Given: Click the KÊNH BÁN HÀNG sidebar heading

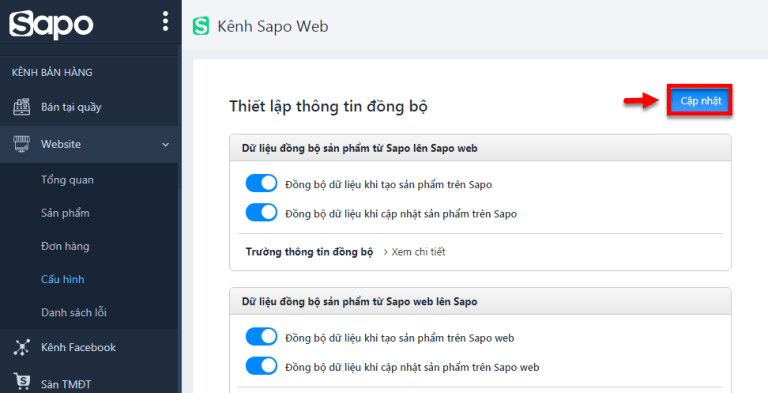Looking at the screenshot, I should coord(52,73).
